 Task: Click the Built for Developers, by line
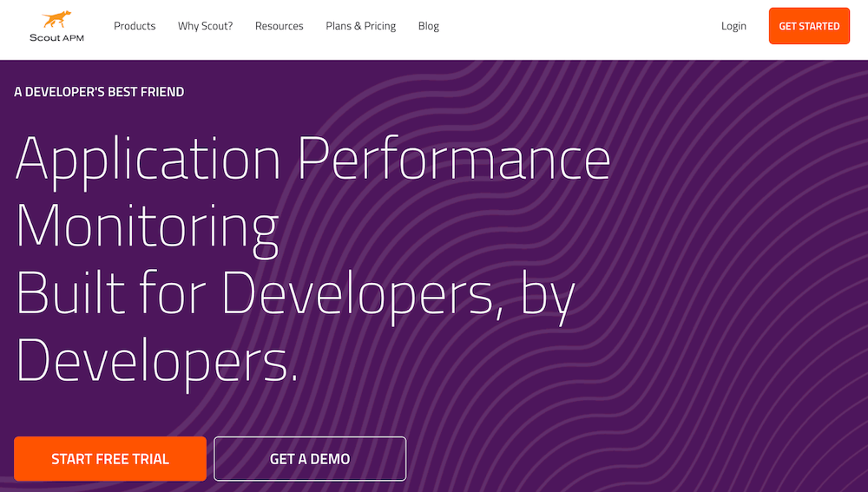(x=295, y=293)
